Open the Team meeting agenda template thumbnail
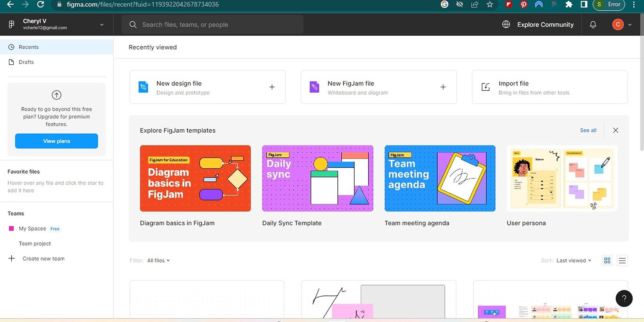The height and width of the screenshot is (322, 644). [440, 178]
